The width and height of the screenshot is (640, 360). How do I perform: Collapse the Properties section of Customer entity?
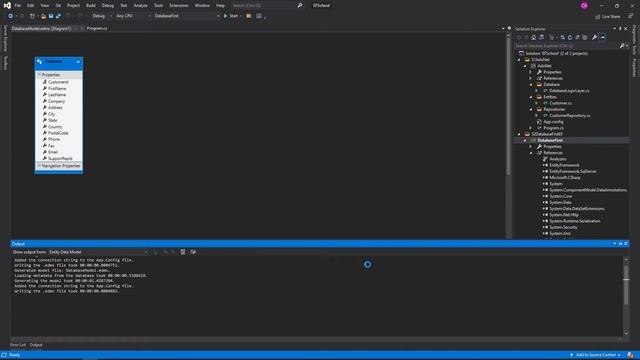pyautogui.click(x=39, y=75)
